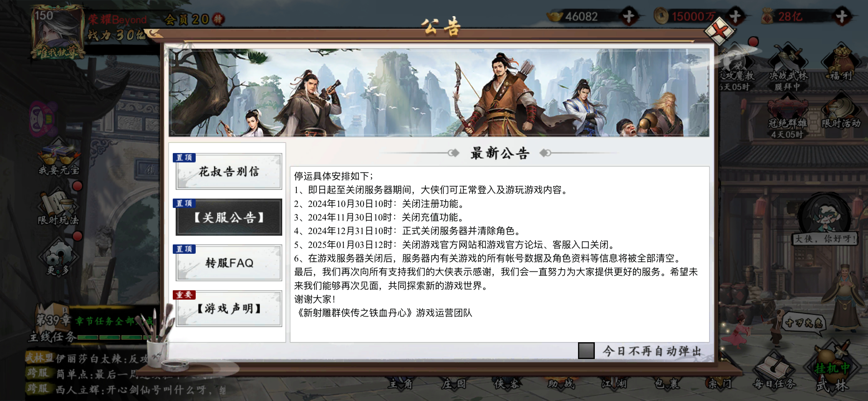The width and height of the screenshot is (868, 401).
Task: Select the 【关服公告】 announcement tab
Action: 229,217
